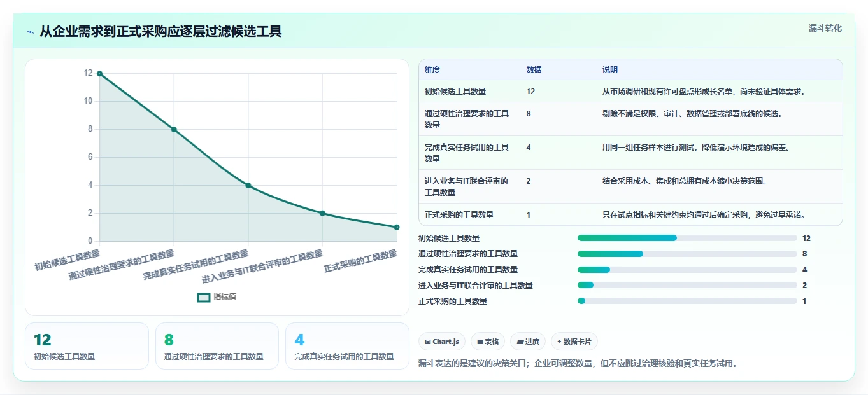Select the 表格 tag chip
This screenshot has width=868, height=395.
point(488,342)
